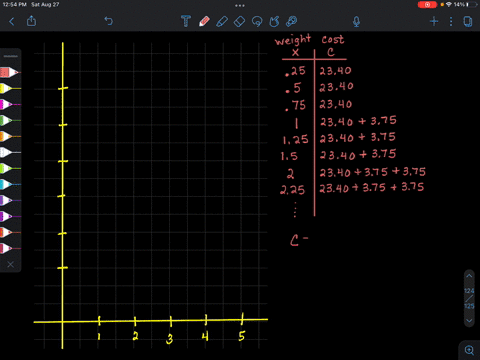Screen dimensions: 480x360
Task: Tap the 124/125 page indicator
Action: [469, 298]
